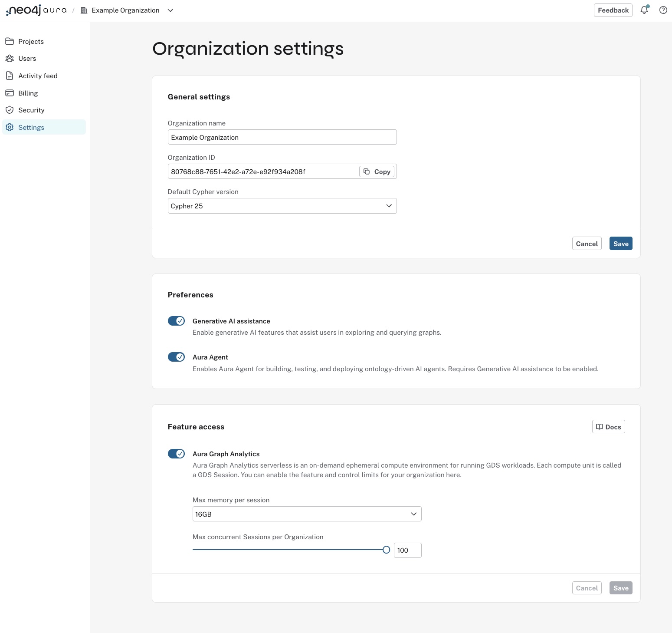
Task: Open the Default Cypher version dropdown
Action: 282,205
